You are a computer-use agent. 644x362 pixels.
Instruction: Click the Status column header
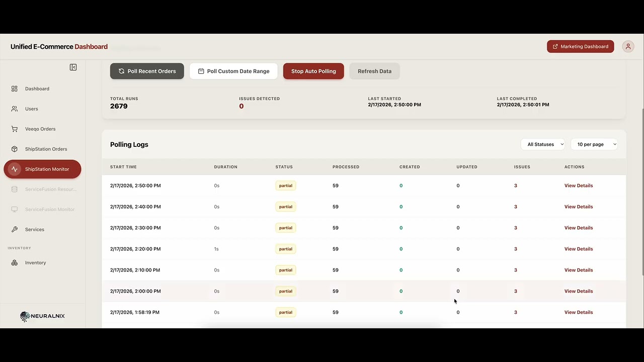pos(284,167)
